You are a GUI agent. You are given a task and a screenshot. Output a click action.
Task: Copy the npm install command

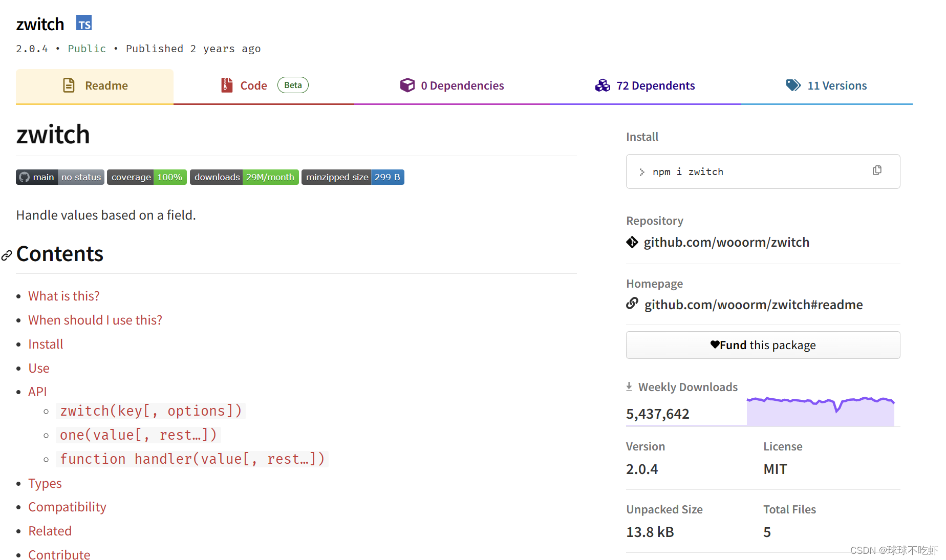[x=877, y=170]
